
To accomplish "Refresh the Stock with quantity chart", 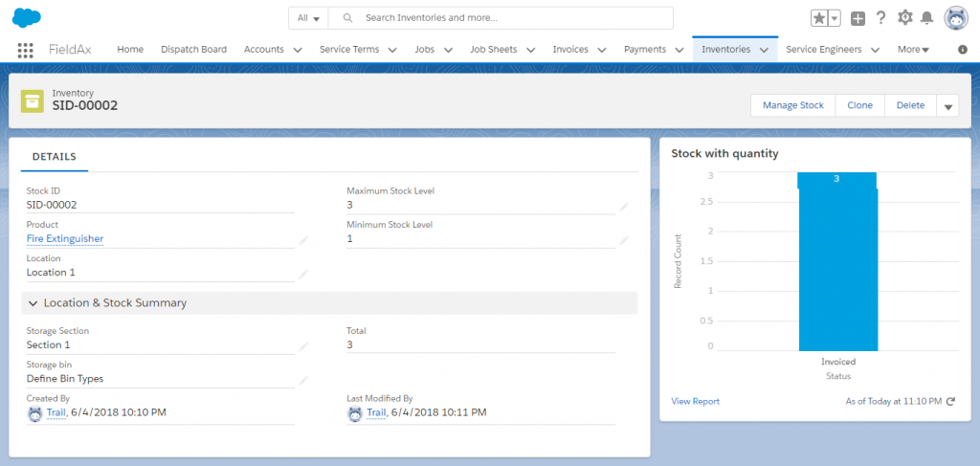I will tap(950, 402).
